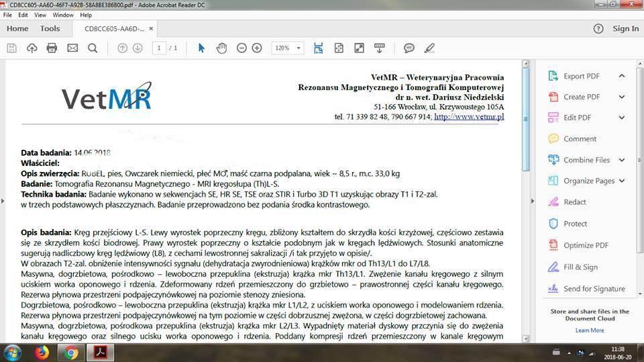Open the highlight text pen tool
Screen dimensions: 644x362
(429, 48)
